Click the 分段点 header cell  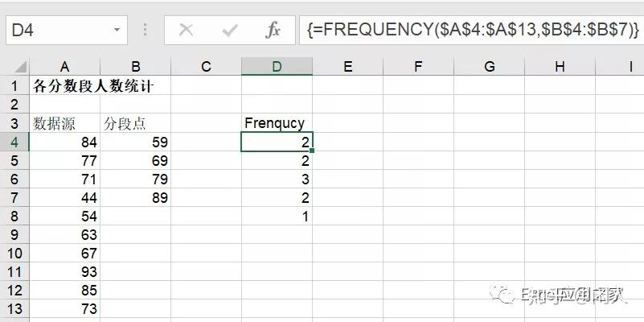[136, 123]
